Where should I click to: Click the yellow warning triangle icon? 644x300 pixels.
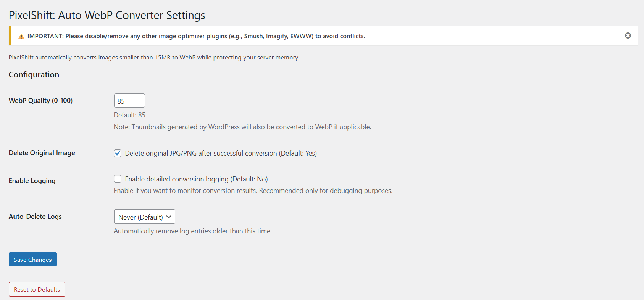[x=21, y=36]
